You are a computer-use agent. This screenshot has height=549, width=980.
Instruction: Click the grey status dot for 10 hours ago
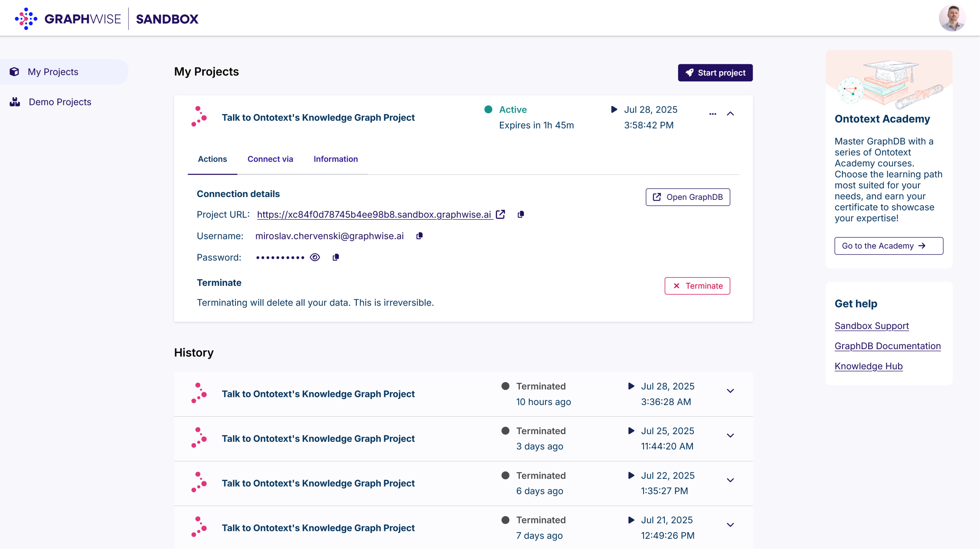pos(505,386)
